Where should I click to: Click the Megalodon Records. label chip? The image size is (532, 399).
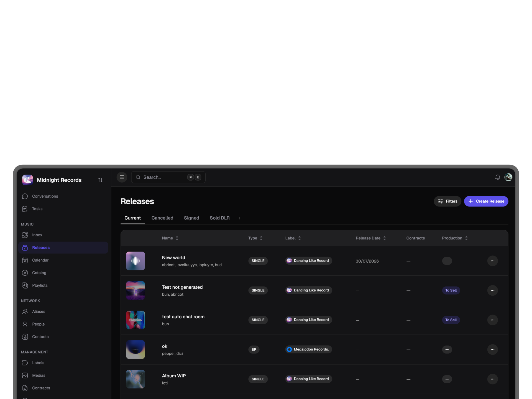tap(308, 349)
